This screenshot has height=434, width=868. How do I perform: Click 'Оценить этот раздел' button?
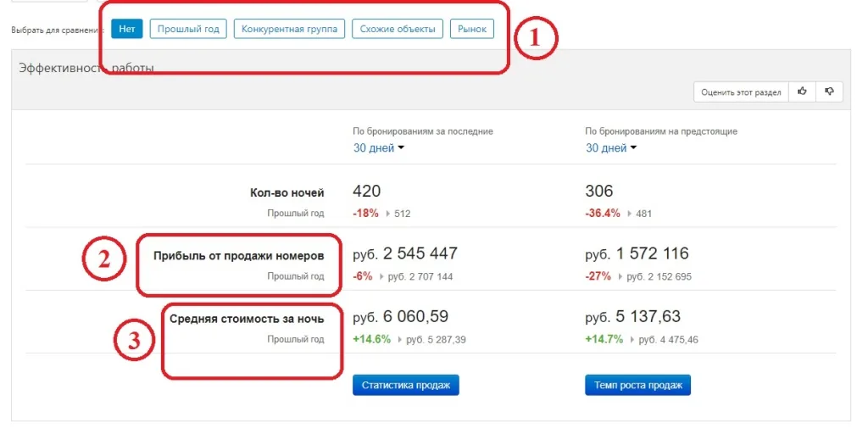[741, 92]
